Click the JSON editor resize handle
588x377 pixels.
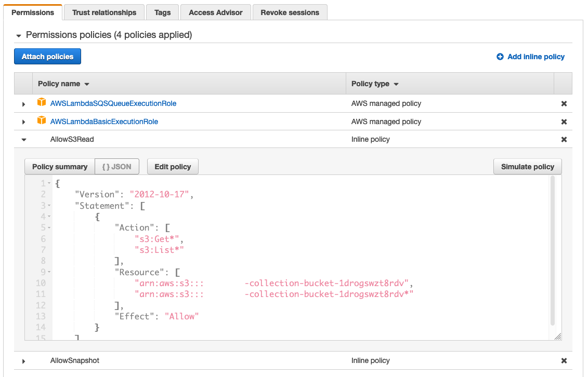(558, 336)
